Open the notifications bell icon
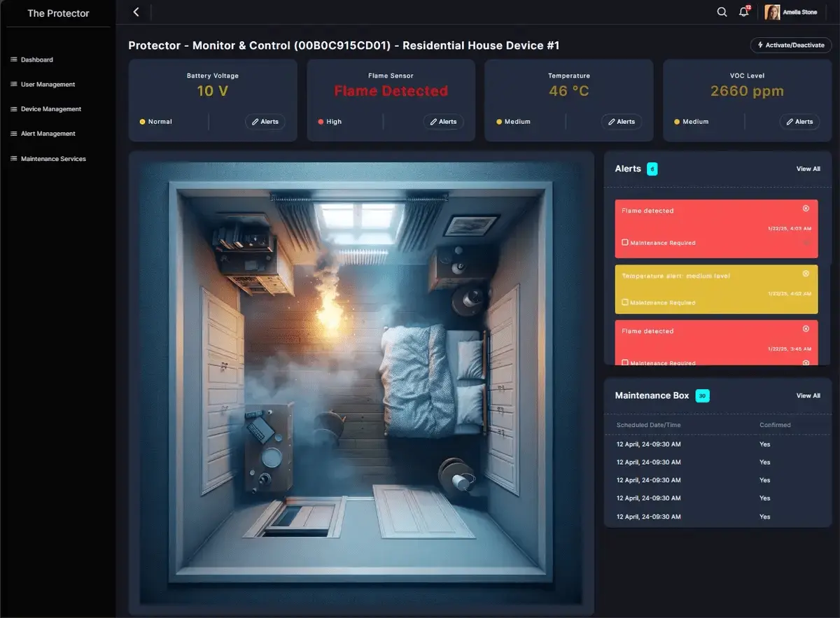Image resolution: width=840 pixels, height=618 pixels. pyautogui.click(x=743, y=12)
